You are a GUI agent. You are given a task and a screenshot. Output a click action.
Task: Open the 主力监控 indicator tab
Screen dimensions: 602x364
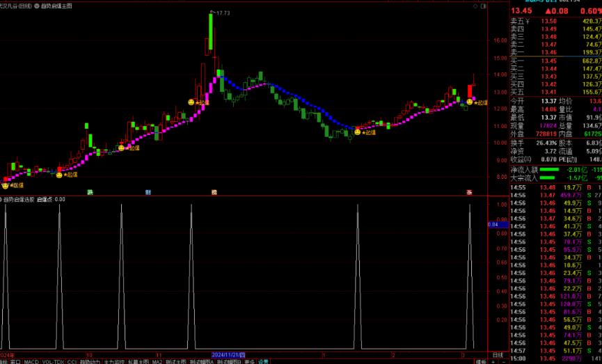[114, 362]
